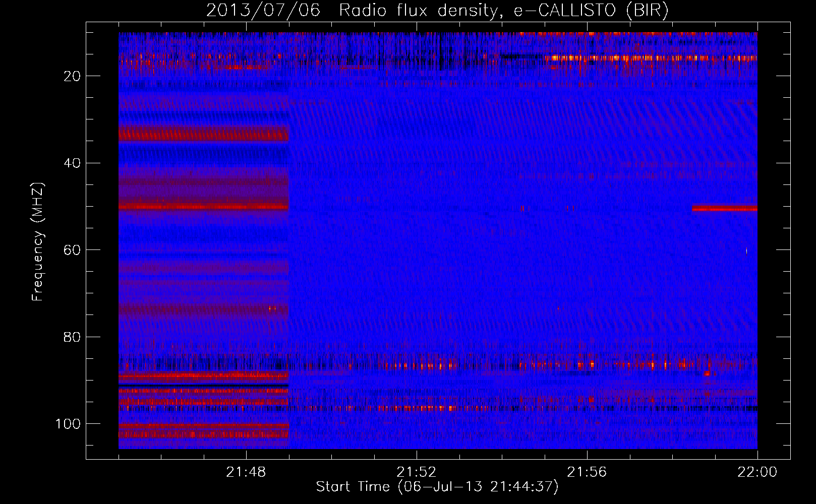
Task: Click the '21:56' time tick label
Action: pos(587,472)
